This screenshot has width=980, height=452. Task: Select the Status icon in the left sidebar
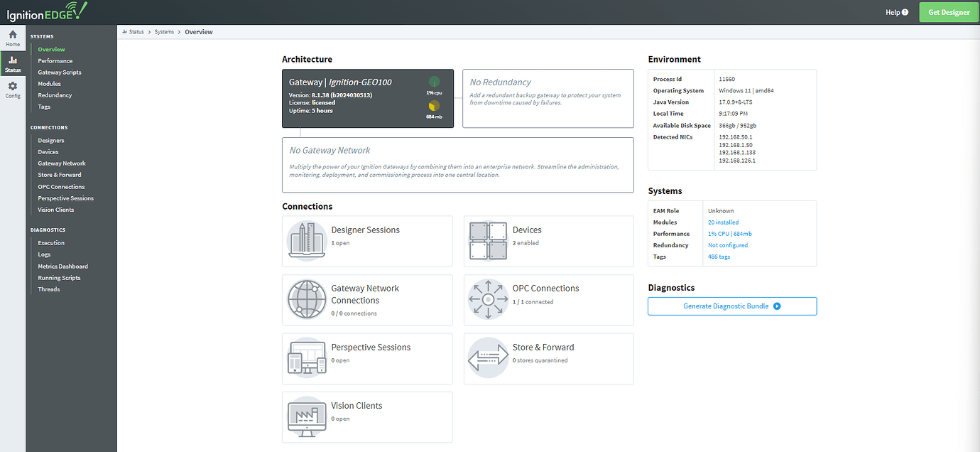coord(12,64)
